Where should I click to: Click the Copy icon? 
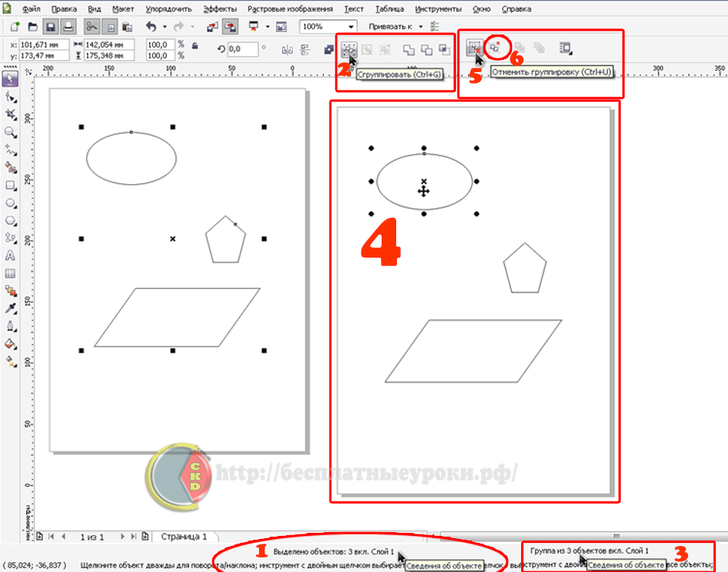110,27
